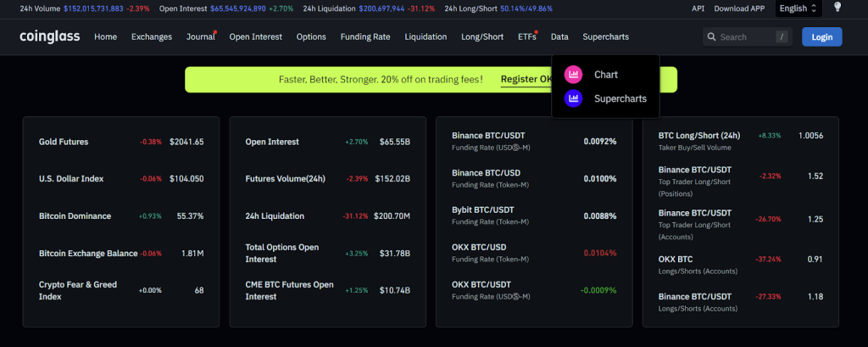This screenshot has width=868, height=347.
Task: Open the Exchanges menu
Action: 152,36
